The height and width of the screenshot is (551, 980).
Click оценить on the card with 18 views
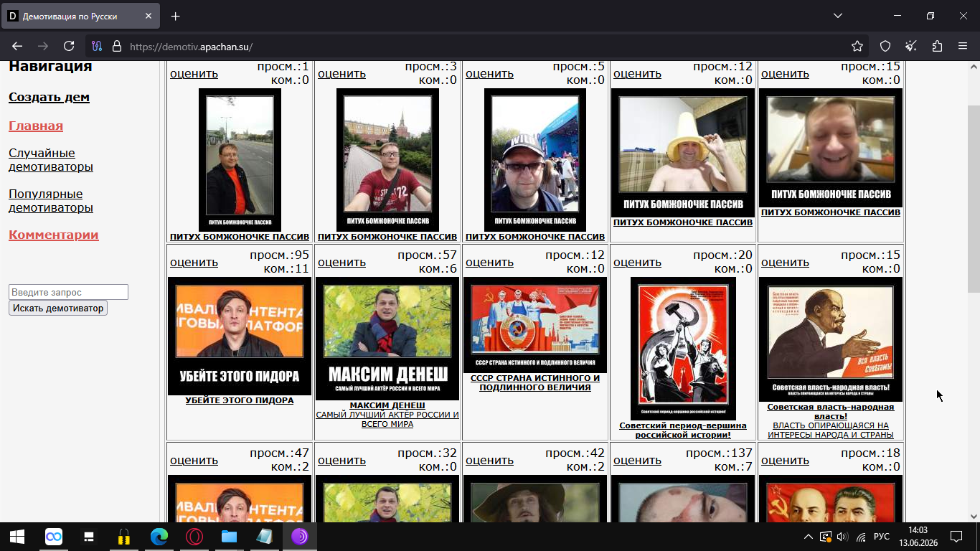[785, 460]
